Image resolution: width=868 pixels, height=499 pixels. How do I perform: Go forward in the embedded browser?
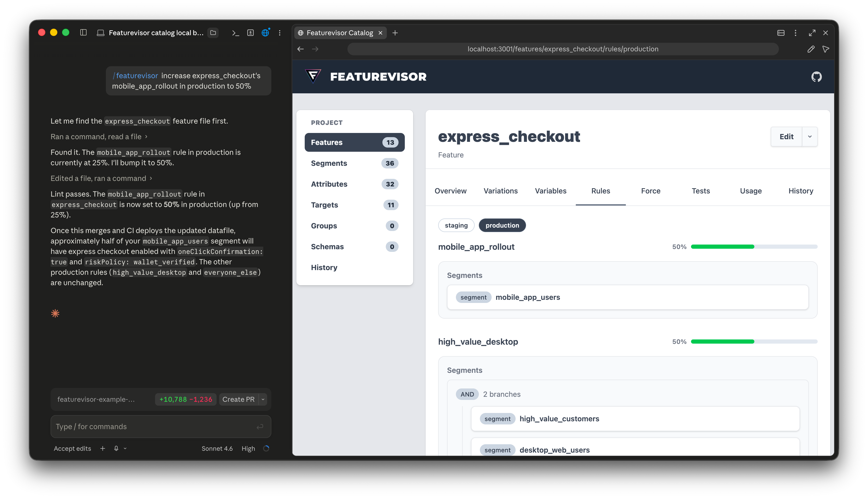(x=315, y=49)
